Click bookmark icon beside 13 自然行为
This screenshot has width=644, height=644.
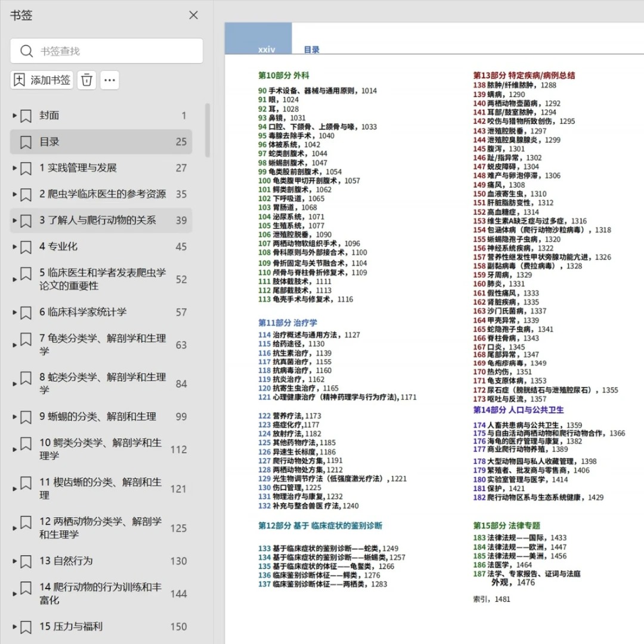point(26,561)
